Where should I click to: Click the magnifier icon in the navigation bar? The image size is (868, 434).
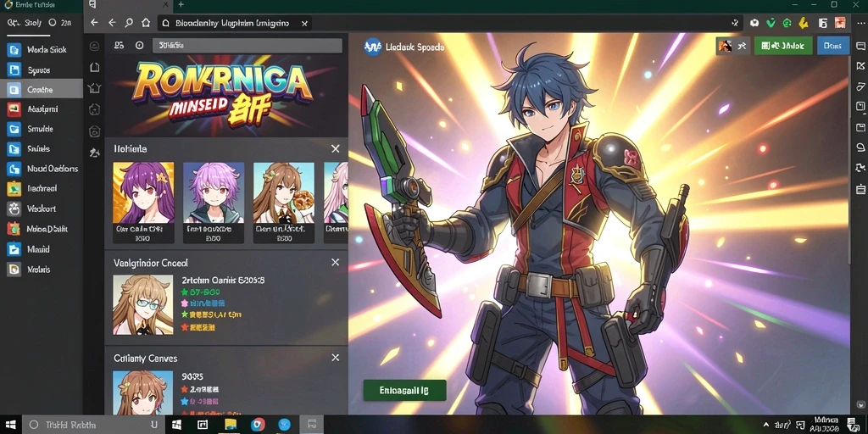click(129, 23)
